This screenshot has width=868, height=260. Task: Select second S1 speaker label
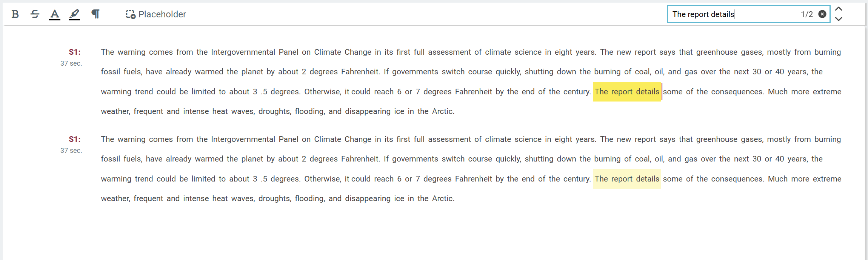click(x=74, y=139)
